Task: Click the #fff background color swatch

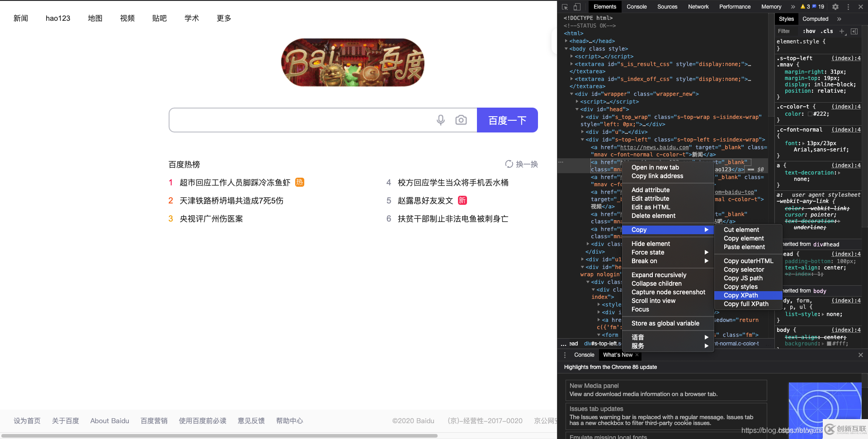Action: coord(829,344)
